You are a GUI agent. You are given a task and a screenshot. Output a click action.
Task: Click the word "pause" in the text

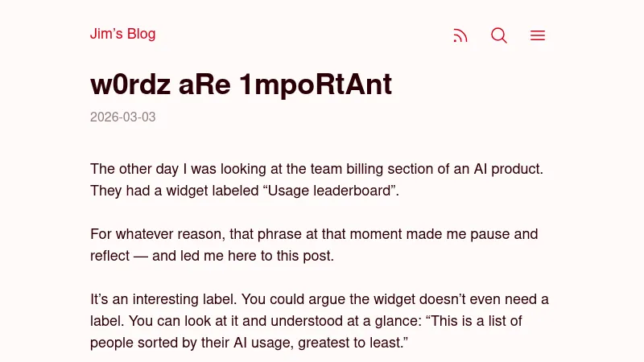pos(491,235)
